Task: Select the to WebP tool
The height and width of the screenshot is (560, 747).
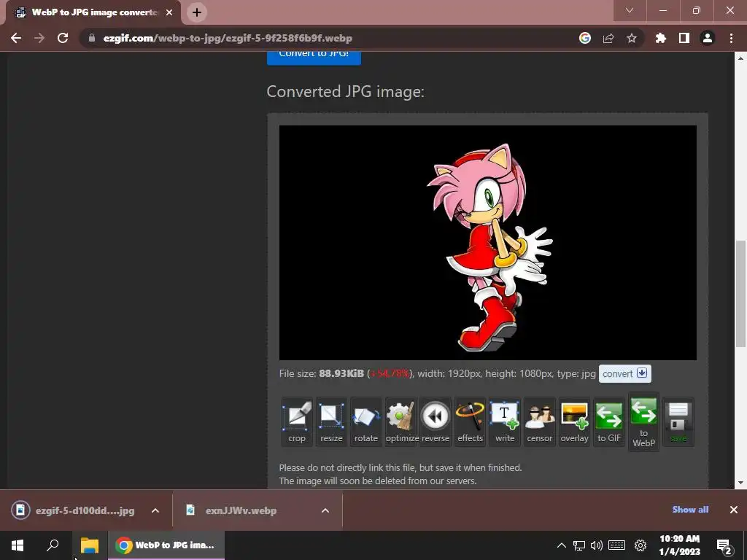Action: tap(643, 422)
